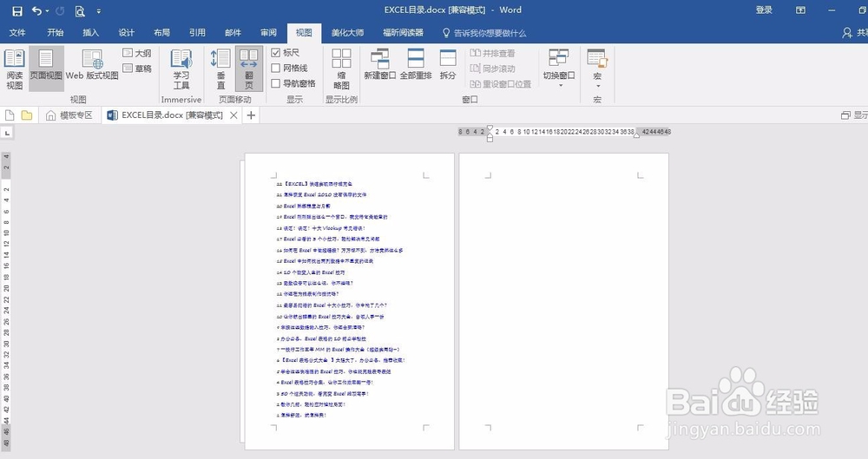Open the 文件 tab
This screenshot has height=459, width=868.
(x=17, y=33)
